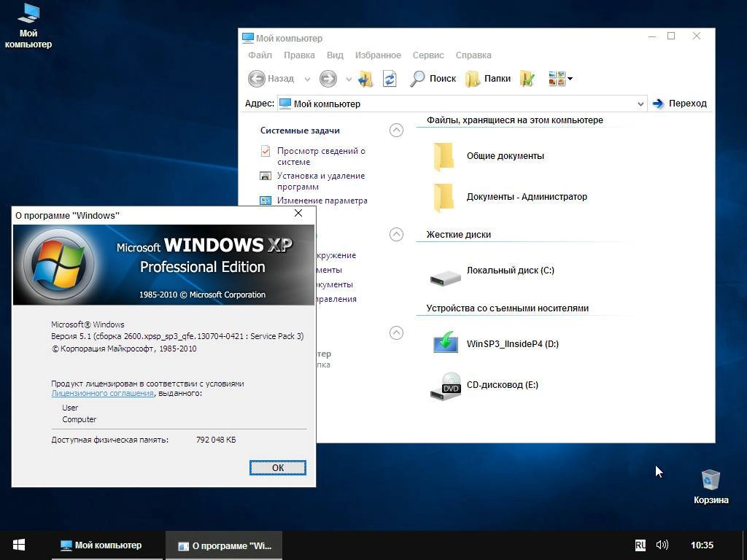Screen dimensions: 747x560
Task: Open the Вид menu
Action: (335, 55)
